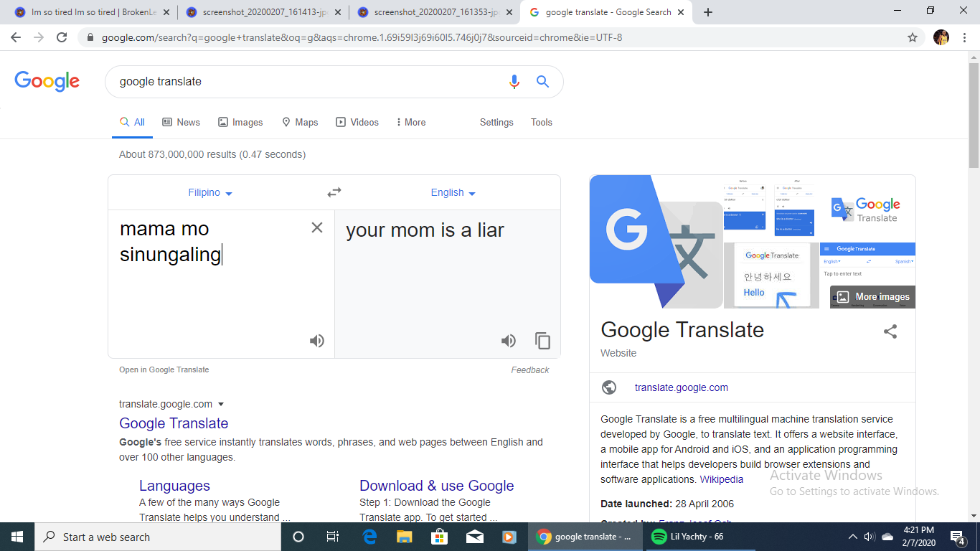
Task: Switch to the All results tab
Action: [133, 122]
